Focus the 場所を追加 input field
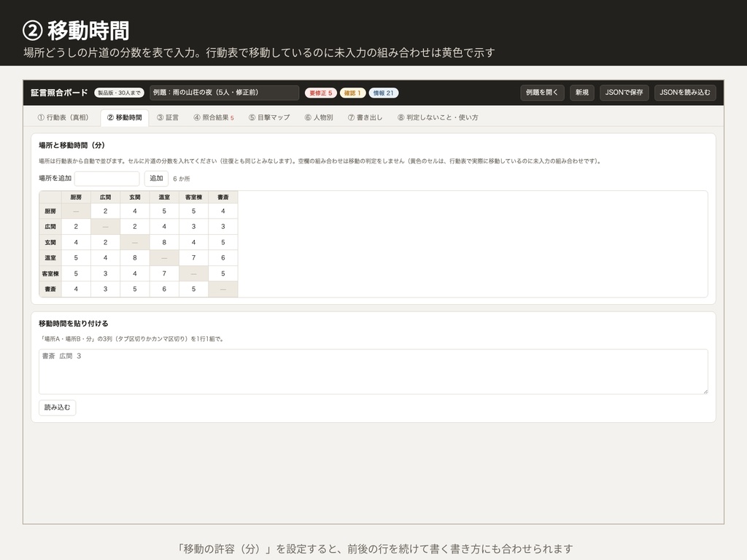Viewport: 747px width, 560px height. pos(107,179)
